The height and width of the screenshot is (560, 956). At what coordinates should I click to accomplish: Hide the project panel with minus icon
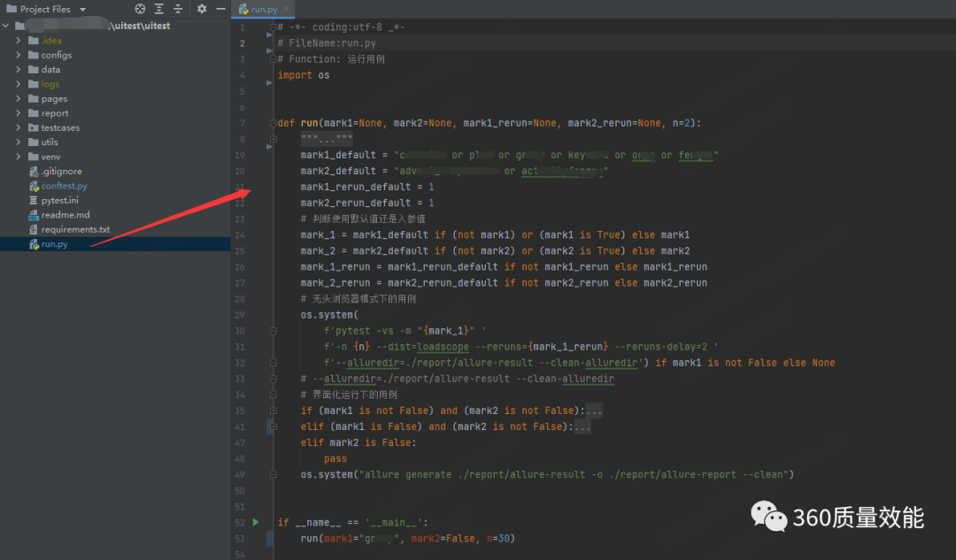click(x=220, y=9)
